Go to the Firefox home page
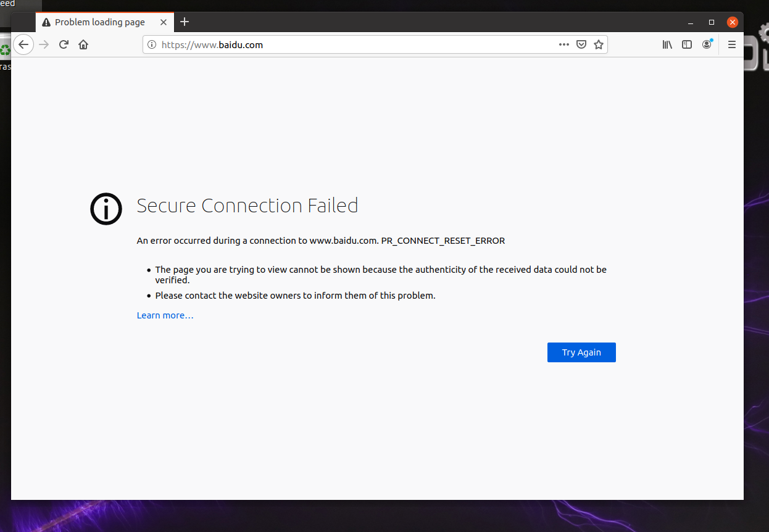Screen dimensions: 769x532 (x=83, y=44)
